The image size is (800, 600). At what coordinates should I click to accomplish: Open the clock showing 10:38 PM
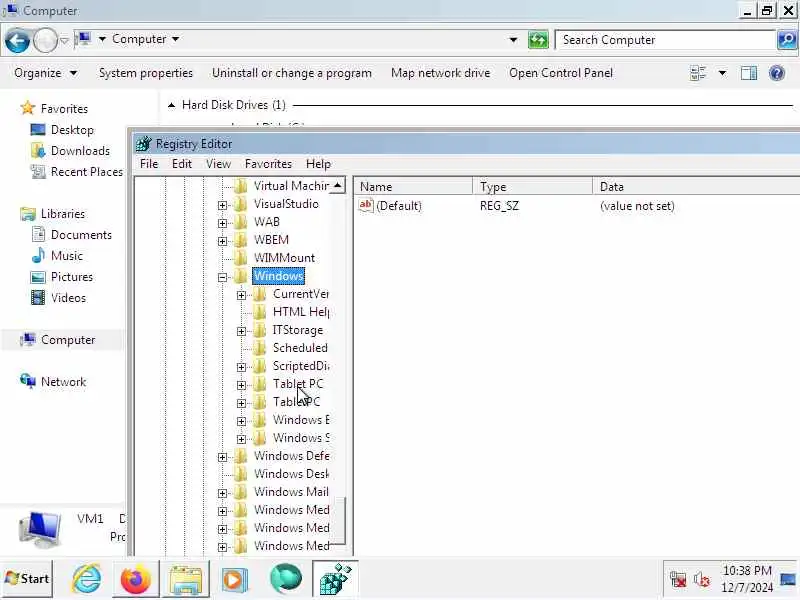coord(747,579)
